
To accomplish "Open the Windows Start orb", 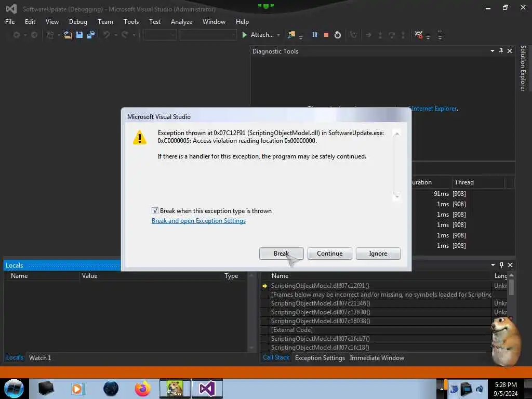I will point(14,389).
